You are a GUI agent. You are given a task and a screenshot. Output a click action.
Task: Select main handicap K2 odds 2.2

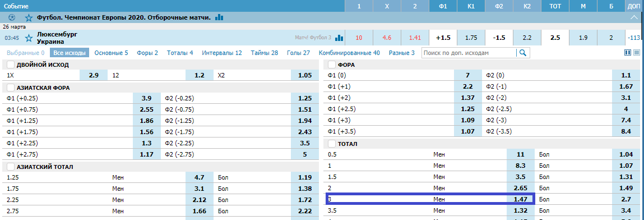pos(527,38)
